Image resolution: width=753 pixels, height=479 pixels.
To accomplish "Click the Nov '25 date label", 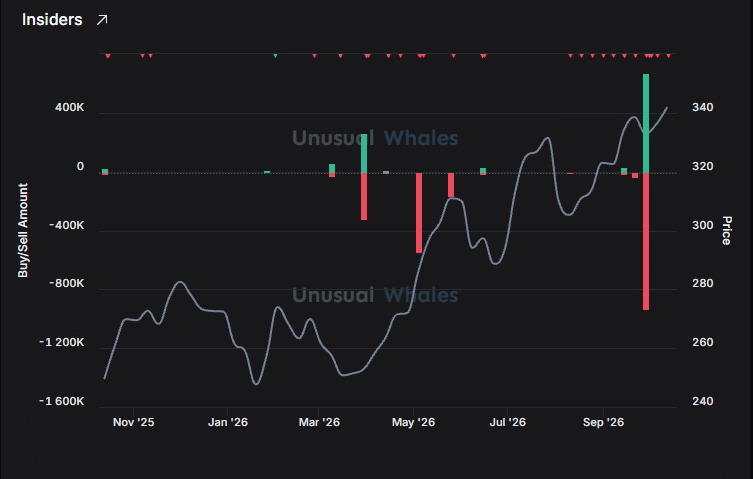I will click(134, 422).
